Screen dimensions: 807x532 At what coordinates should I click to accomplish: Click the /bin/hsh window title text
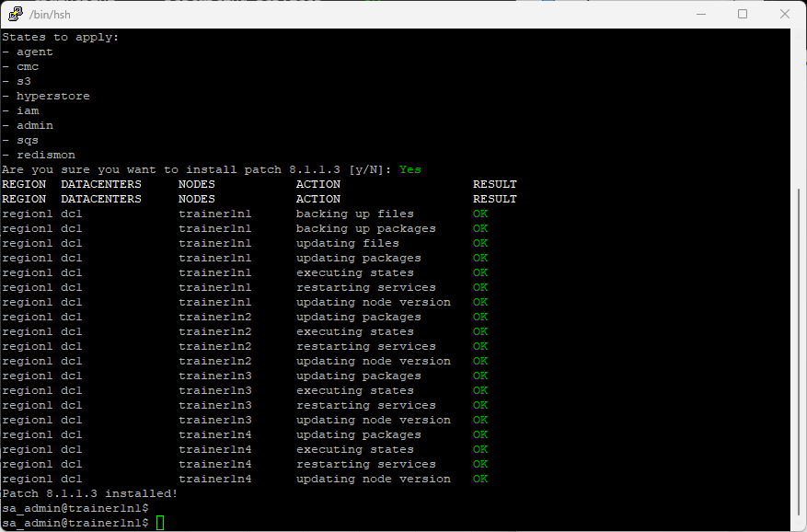point(50,15)
